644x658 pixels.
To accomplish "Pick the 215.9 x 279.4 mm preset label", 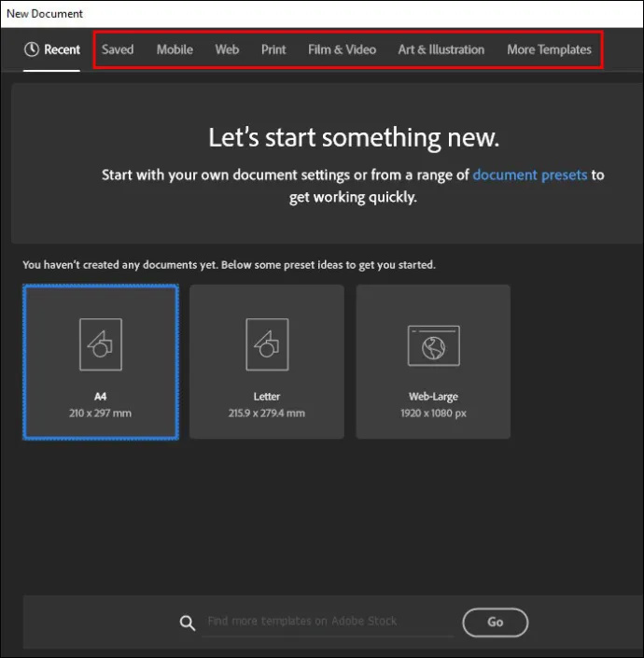I will point(267,413).
